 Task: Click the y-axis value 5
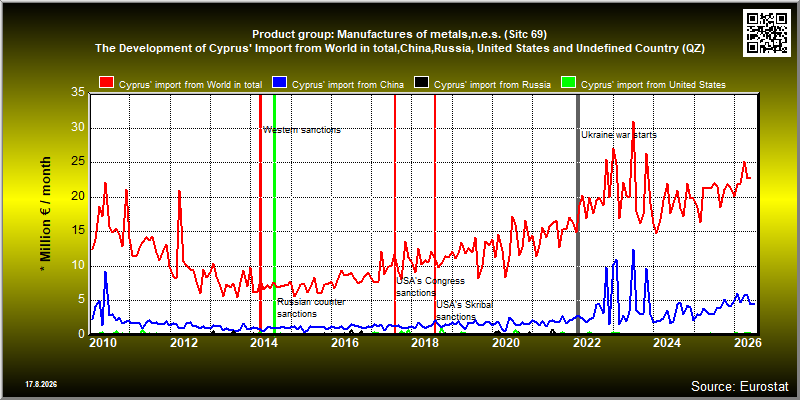click(x=82, y=301)
